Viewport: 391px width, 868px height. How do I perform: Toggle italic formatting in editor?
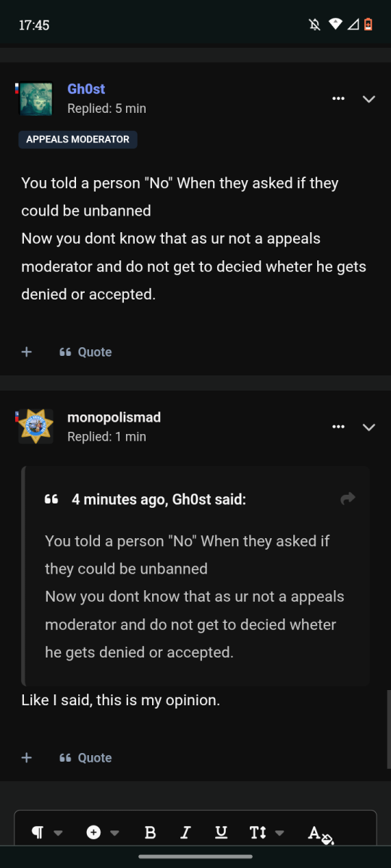[185, 833]
